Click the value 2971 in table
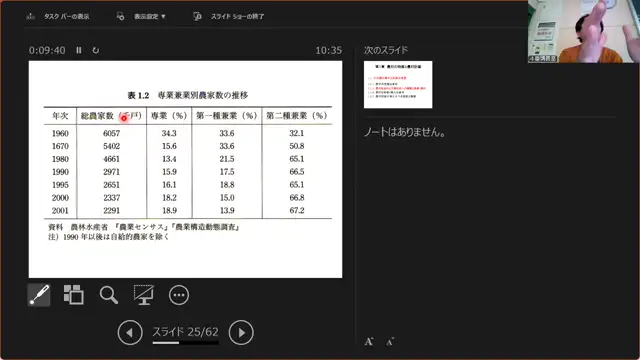Viewport: 640px width, 360px height. (111, 172)
